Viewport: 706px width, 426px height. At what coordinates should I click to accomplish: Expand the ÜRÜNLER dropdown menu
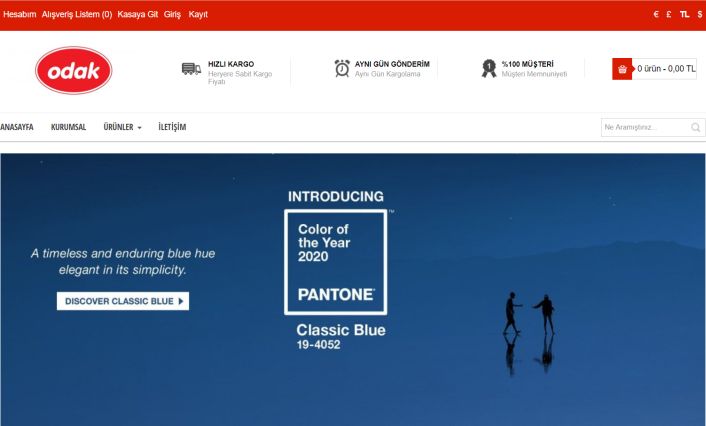click(x=122, y=127)
